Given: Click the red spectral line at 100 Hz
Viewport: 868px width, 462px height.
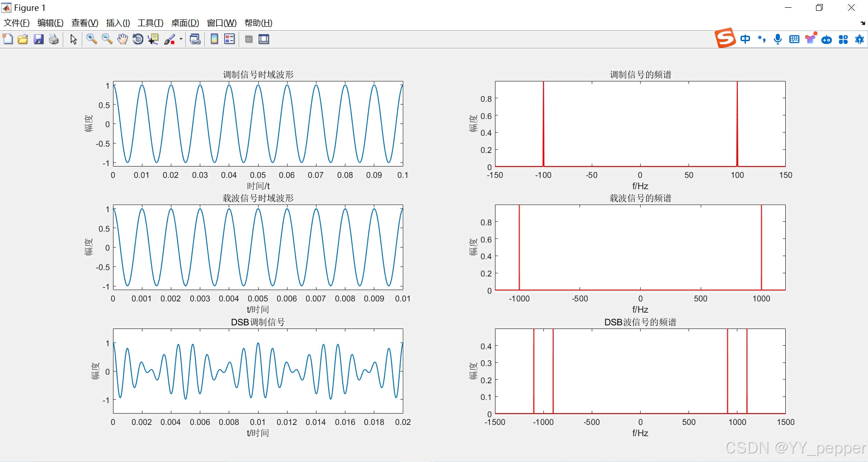Looking at the screenshot, I should coord(737,124).
